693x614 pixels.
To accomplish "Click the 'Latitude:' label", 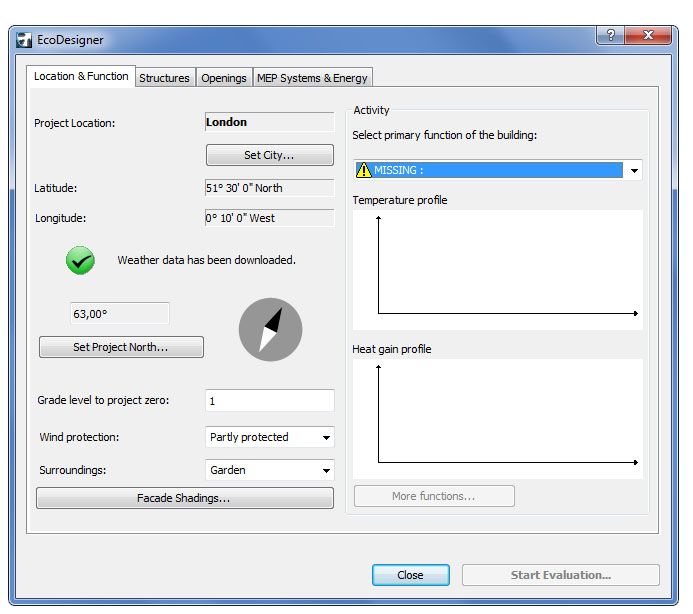I will [55, 188].
